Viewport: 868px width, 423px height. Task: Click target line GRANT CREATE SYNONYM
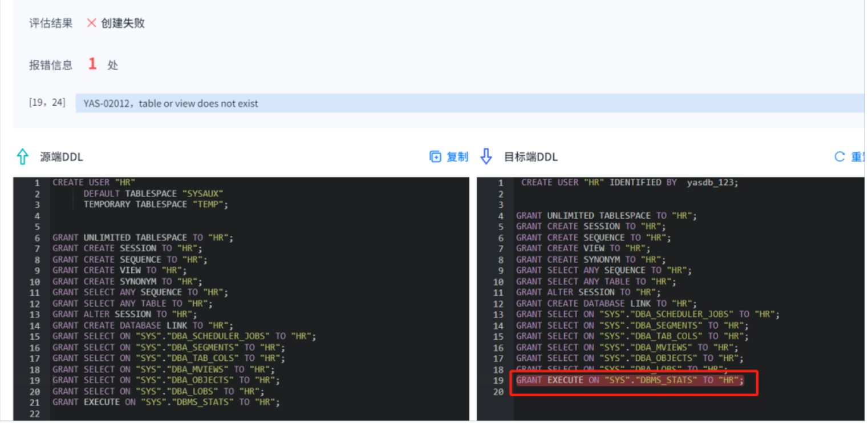591,259
